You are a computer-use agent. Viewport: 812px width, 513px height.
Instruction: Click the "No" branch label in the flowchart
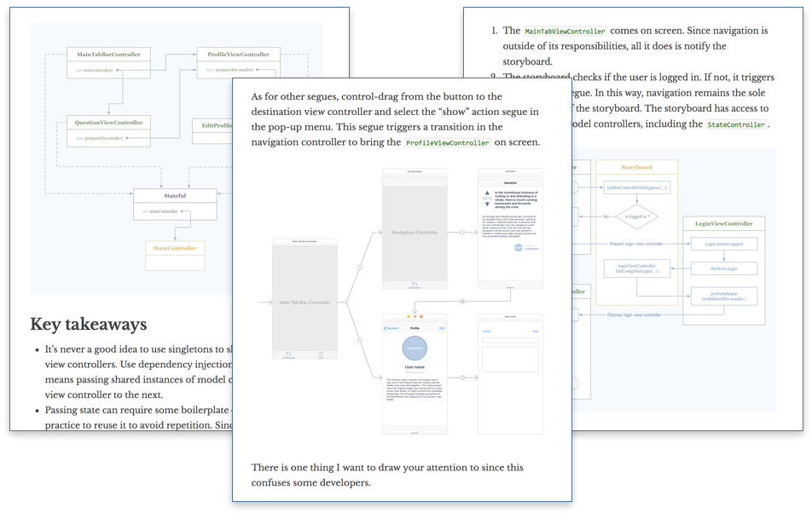(x=606, y=216)
